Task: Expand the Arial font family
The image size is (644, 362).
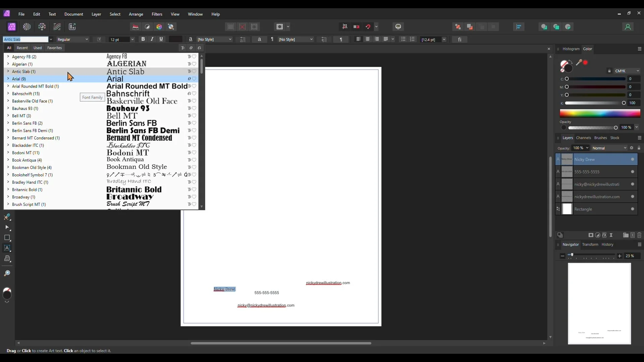Action: click(8, 79)
